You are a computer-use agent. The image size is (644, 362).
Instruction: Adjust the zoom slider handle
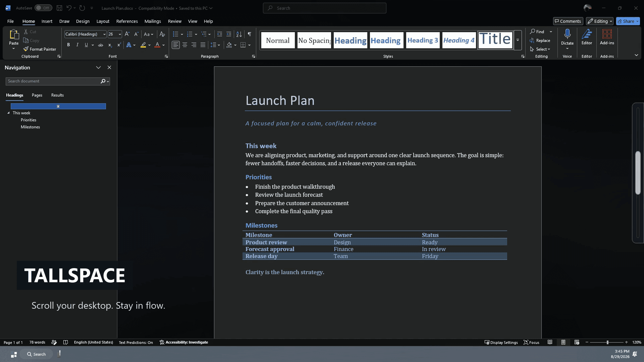[x=607, y=342]
